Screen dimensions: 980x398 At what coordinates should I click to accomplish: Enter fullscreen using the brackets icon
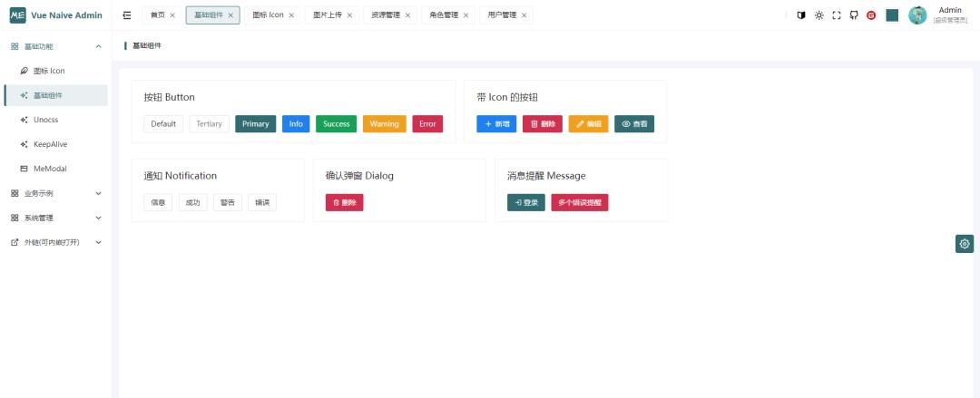click(837, 15)
